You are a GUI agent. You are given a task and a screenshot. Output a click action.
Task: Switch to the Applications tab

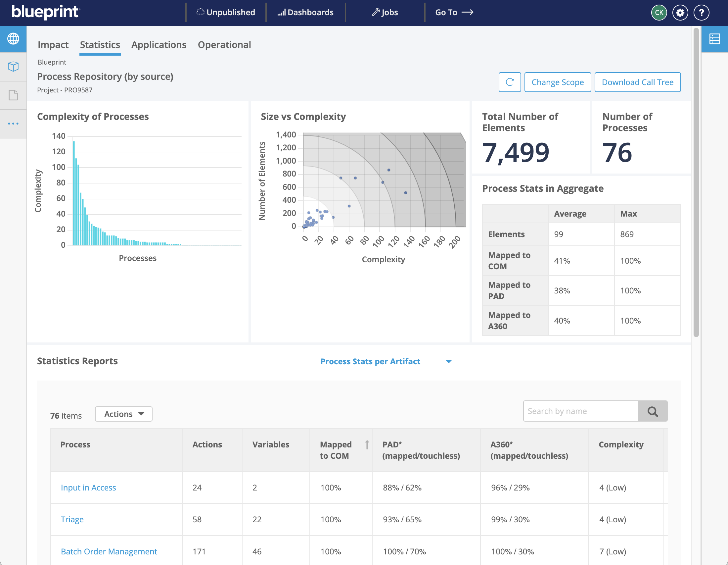[x=159, y=45]
